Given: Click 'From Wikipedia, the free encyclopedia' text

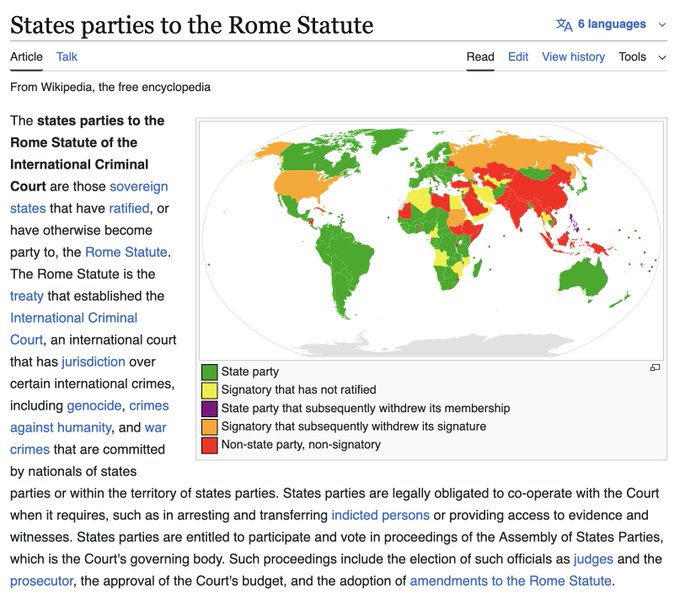Looking at the screenshot, I should (110, 87).
